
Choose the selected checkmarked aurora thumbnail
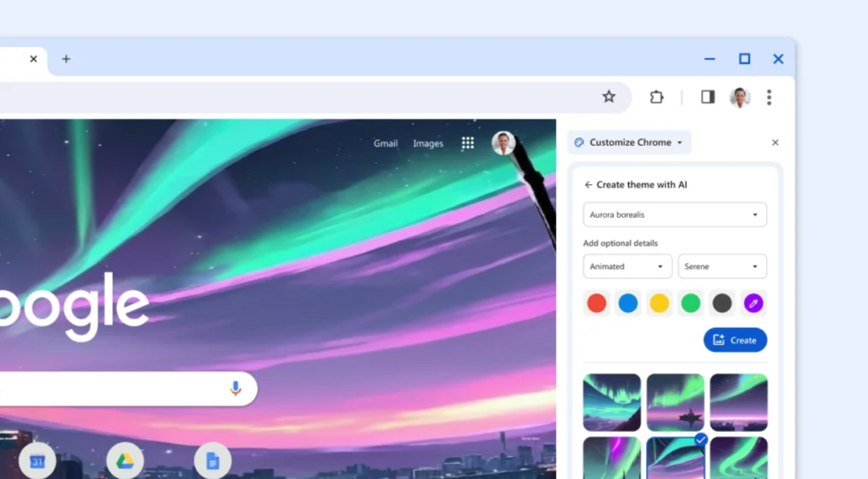676,458
